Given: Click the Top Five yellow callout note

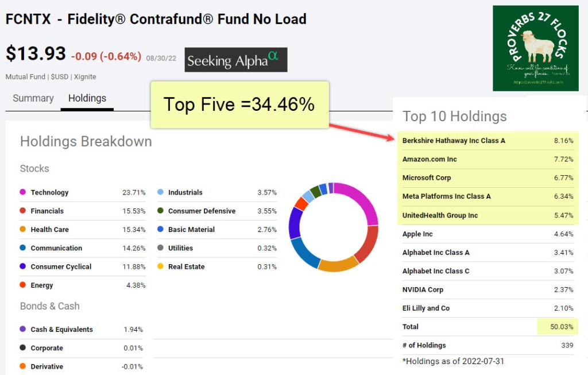Looking at the screenshot, I should [239, 105].
